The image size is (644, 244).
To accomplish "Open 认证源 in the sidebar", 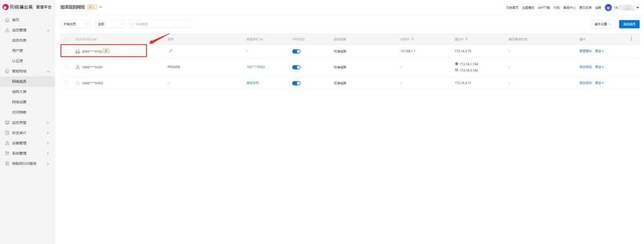I will point(18,61).
